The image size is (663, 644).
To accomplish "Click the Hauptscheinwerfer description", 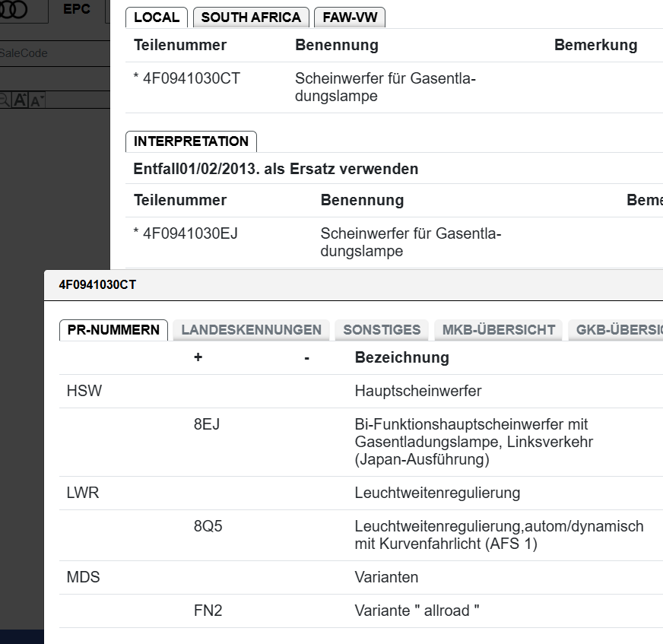I will click(418, 391).
